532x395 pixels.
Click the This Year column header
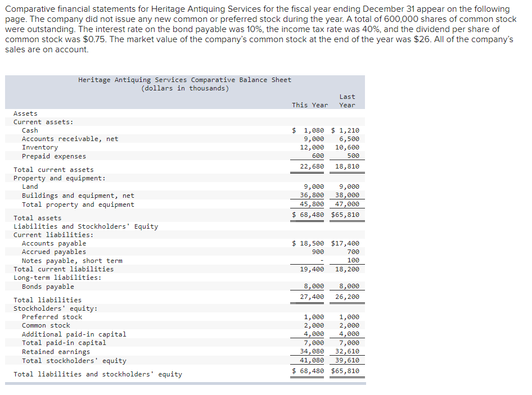(x=310, y=105)
